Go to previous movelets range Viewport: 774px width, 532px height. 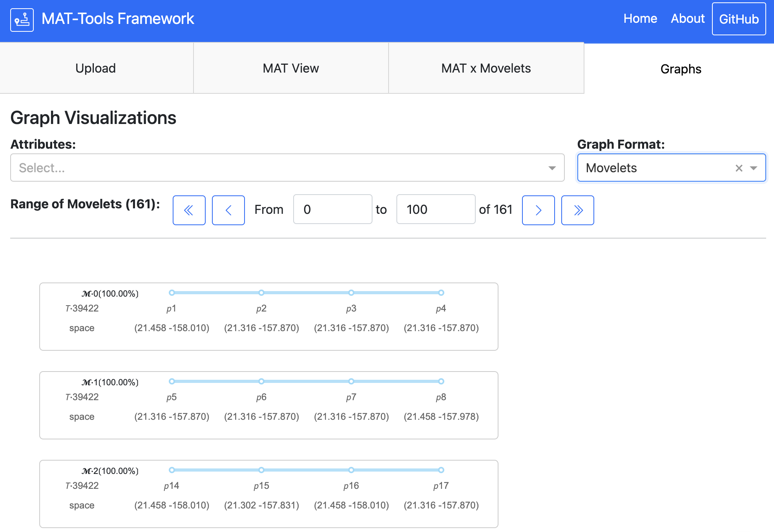(228, 210)
